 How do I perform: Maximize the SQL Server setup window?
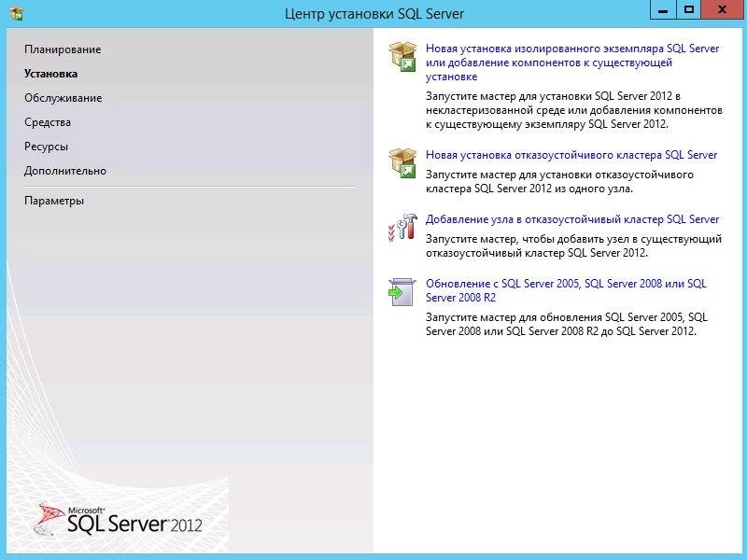pos(688,10)
